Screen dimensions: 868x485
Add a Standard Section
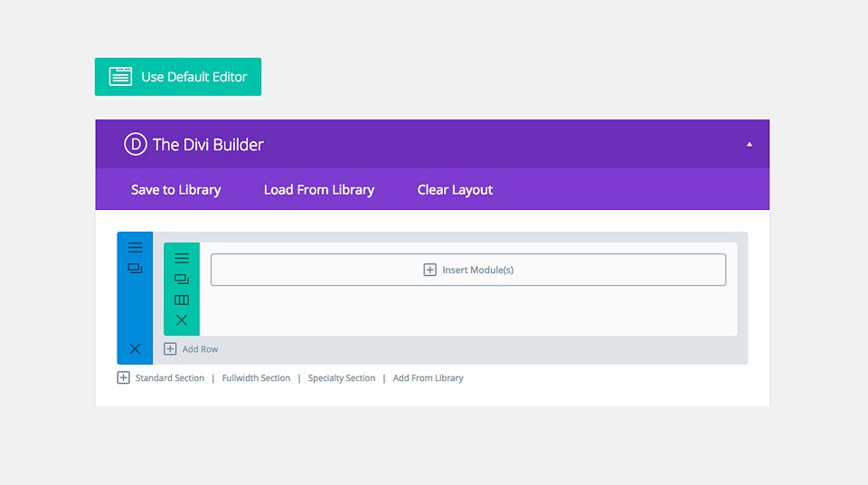point(169,378)
